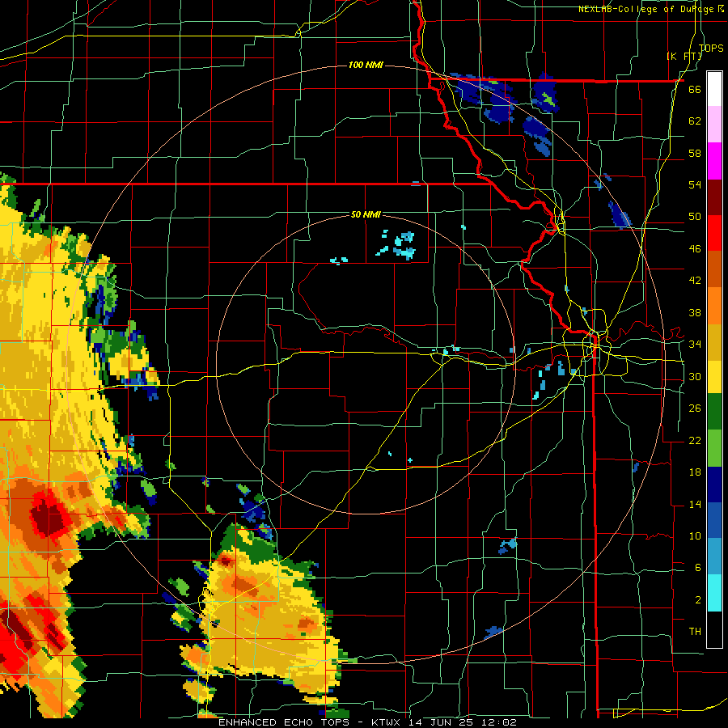The image size is (728, 728).
Task: Click the medium blue legend swatch
Action: [714, 520]
